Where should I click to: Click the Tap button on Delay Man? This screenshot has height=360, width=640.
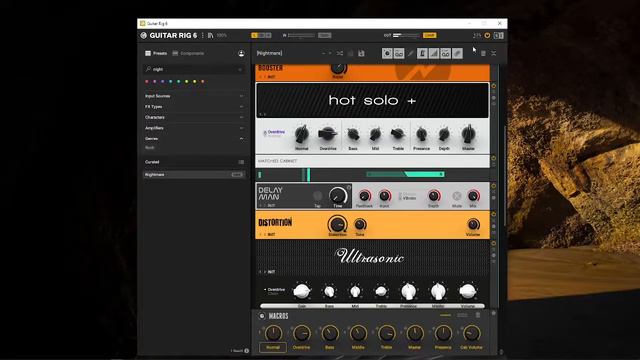pyautogui.click(x=318, y=196)
